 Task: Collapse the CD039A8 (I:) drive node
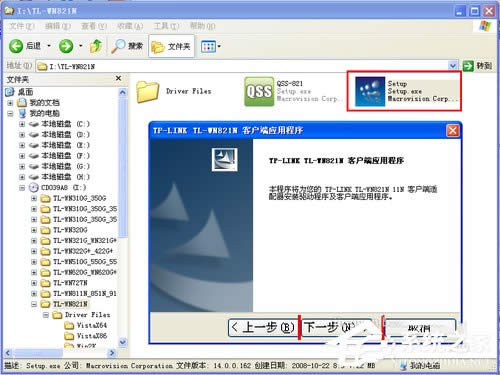point(22,188)
